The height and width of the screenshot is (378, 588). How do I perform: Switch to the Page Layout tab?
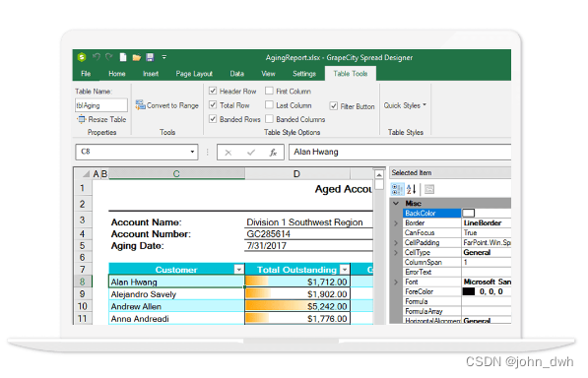pos(194,74)
